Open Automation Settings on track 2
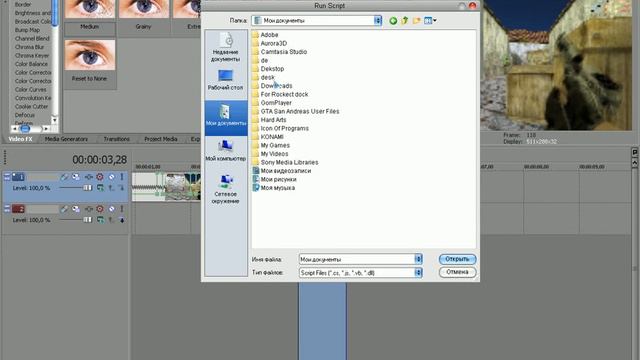This screenshot has height=360, width=640. [100, 209]
